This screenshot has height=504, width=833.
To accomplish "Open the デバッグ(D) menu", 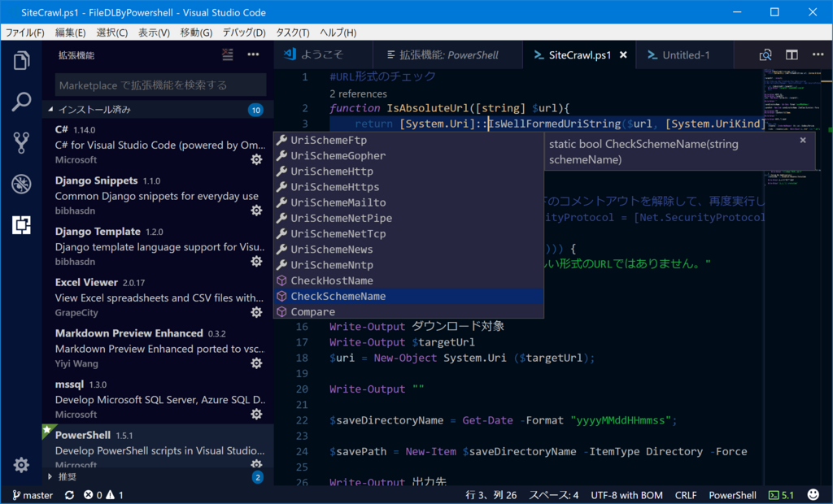I will click(244, 33).
